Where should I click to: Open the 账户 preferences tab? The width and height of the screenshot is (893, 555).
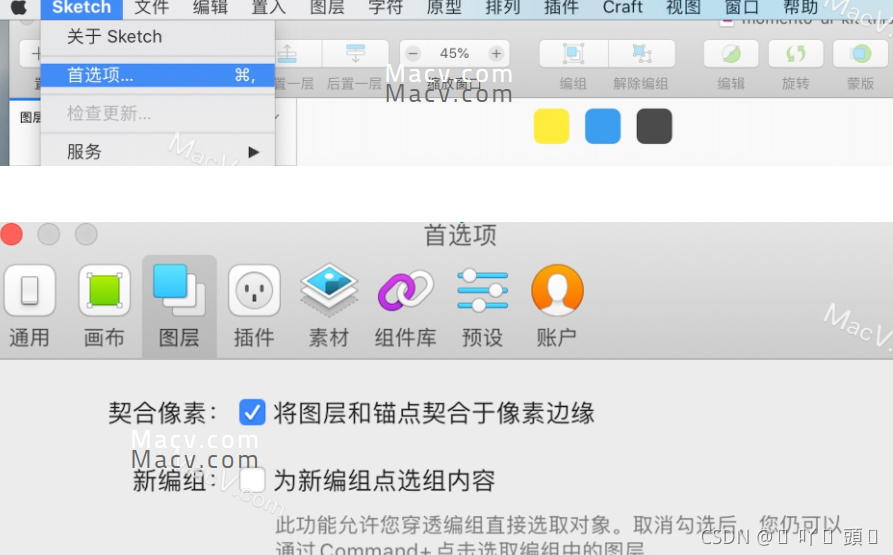tap(557, 306)
